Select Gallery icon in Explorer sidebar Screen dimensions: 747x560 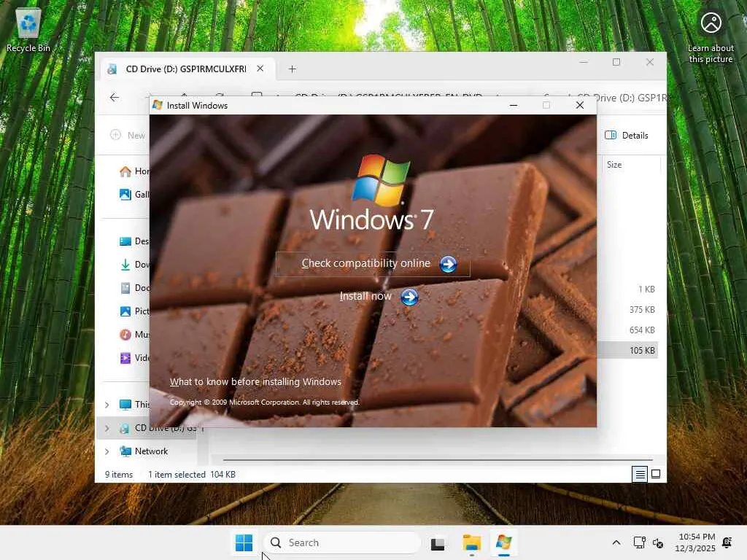tap(125, 194)
